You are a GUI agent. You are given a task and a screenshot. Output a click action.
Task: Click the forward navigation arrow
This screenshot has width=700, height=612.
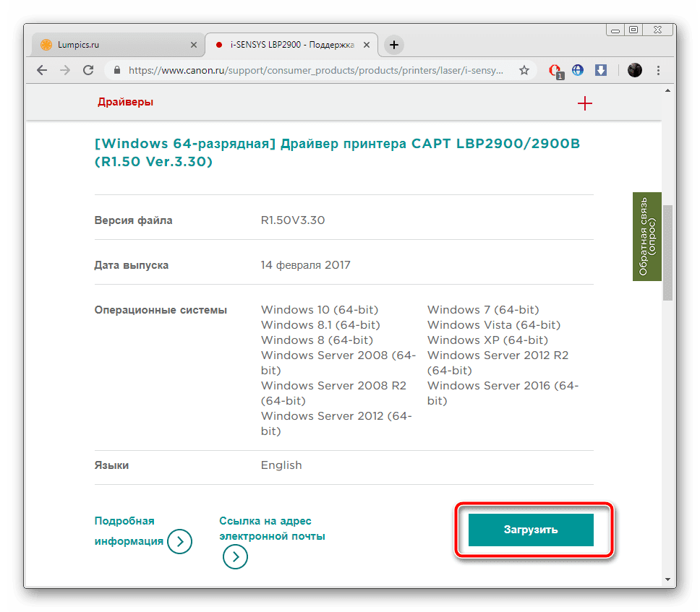pyautogui.click(x=65, y=70)
